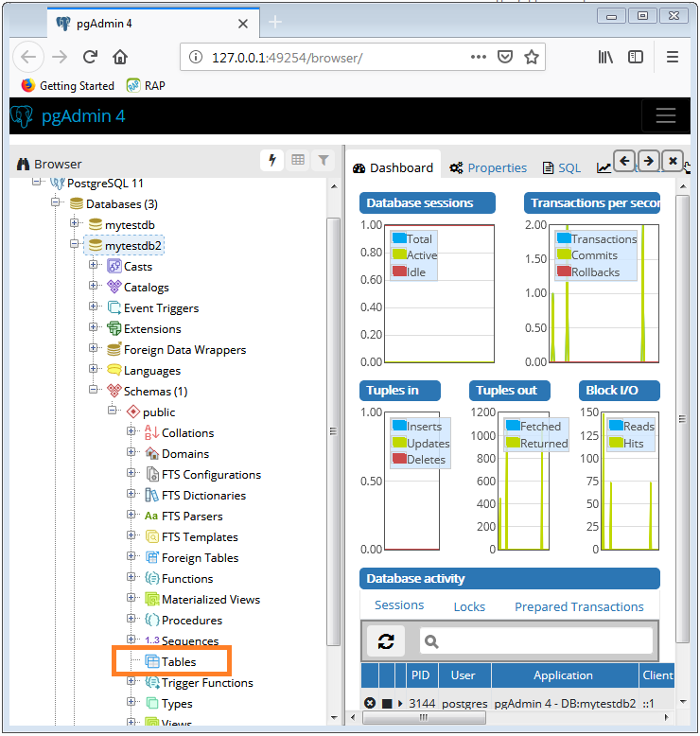Click the Trigger Functions icon
This screenshot has height=736, width=700.
(151, 682)
